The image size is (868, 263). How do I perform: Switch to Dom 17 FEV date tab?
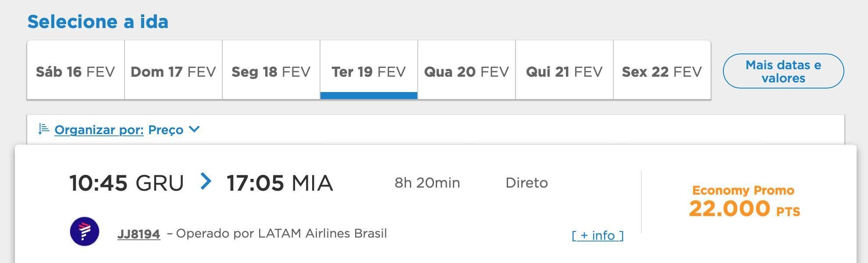(173, 70)
